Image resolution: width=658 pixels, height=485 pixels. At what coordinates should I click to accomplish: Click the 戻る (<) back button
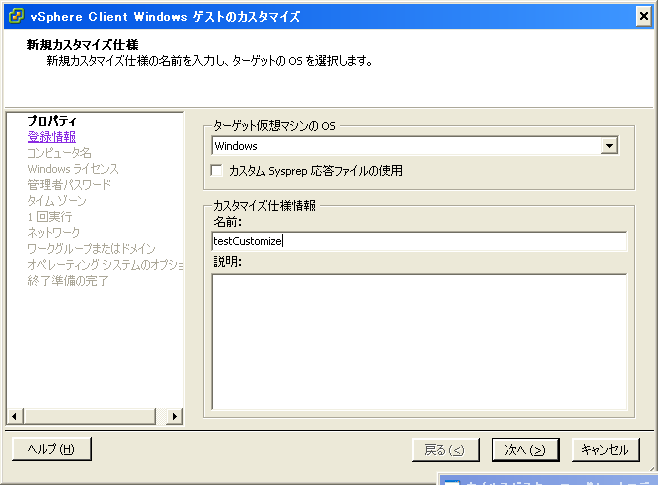(x=445, y=450)
